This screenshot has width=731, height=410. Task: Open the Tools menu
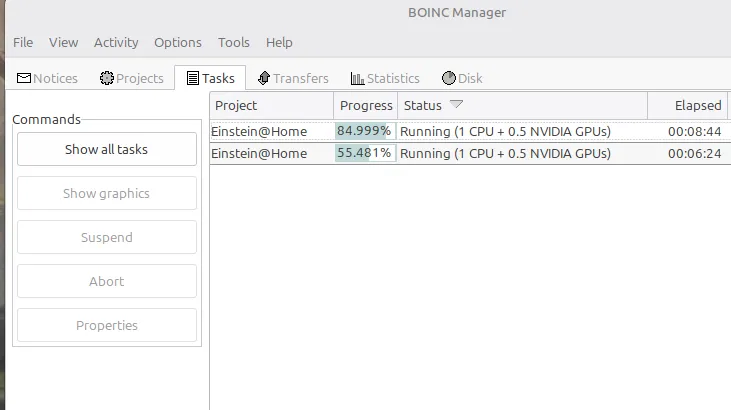(234, 42)
